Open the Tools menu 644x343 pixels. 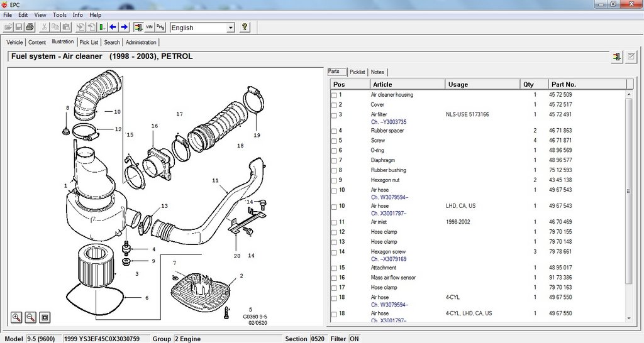click(60, 15)
